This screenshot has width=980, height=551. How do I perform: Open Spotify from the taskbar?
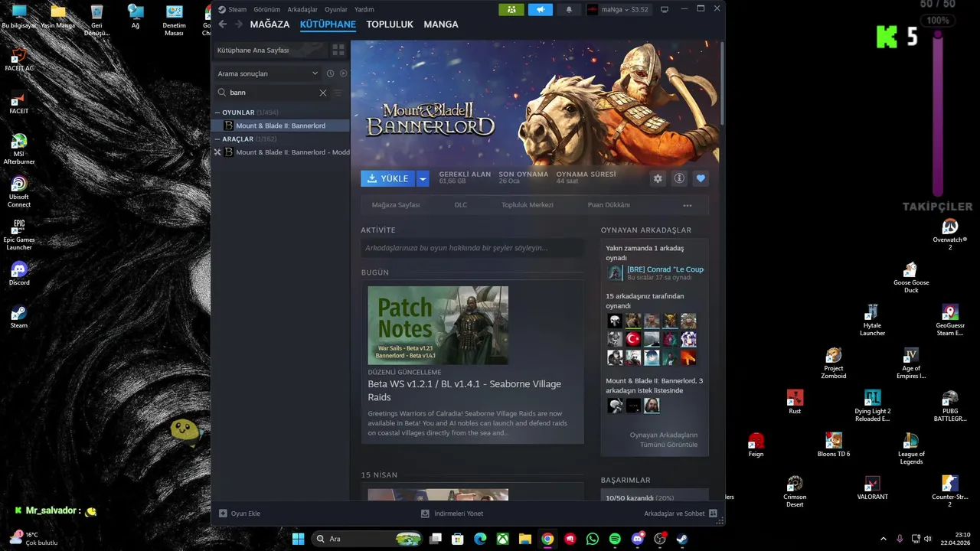pyautogui.click(x=615, y=539)
